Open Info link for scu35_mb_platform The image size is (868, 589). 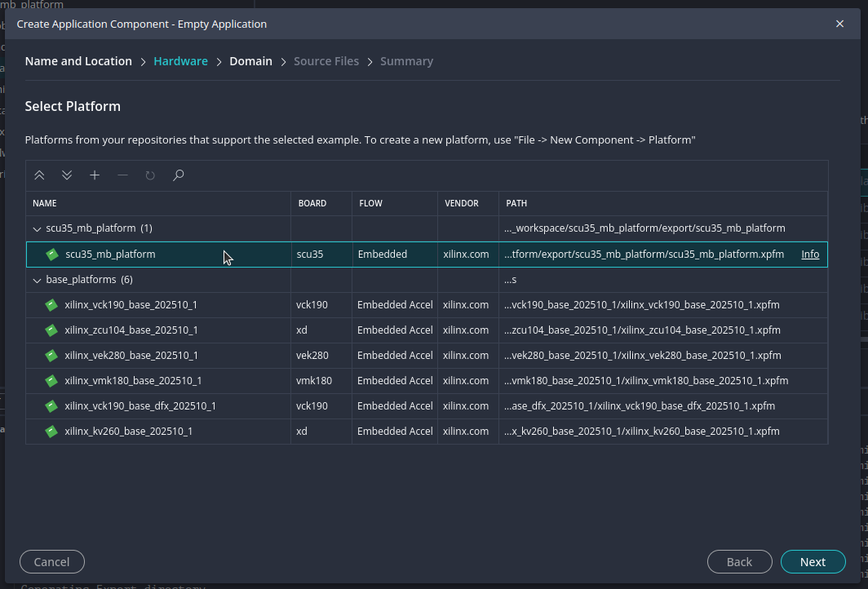809,255
